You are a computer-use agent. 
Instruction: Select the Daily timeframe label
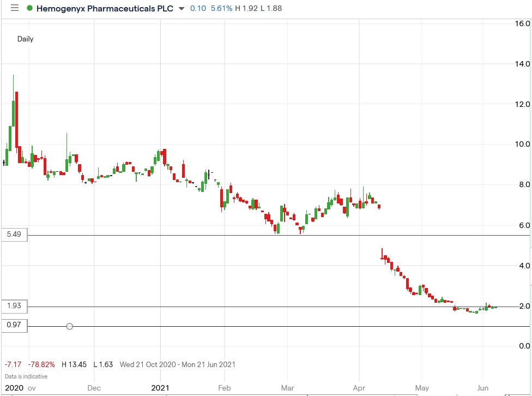coord(26,39)
